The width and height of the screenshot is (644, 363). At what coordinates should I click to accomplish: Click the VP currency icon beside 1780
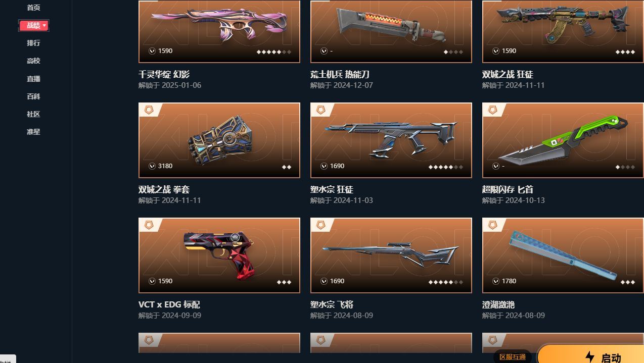495,281
